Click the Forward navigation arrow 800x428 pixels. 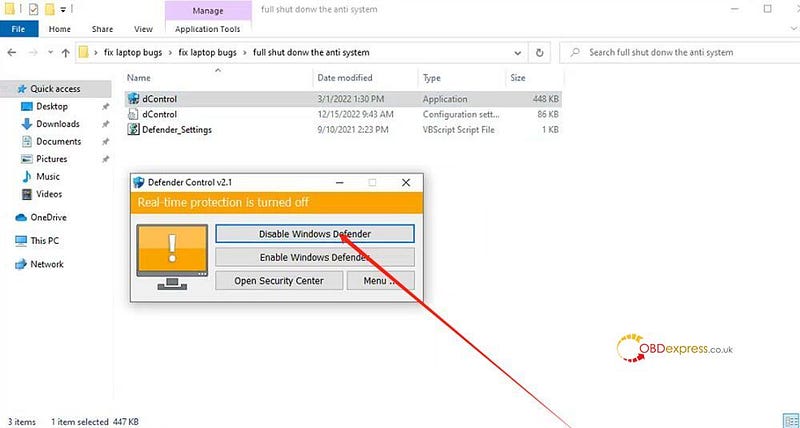33,53
